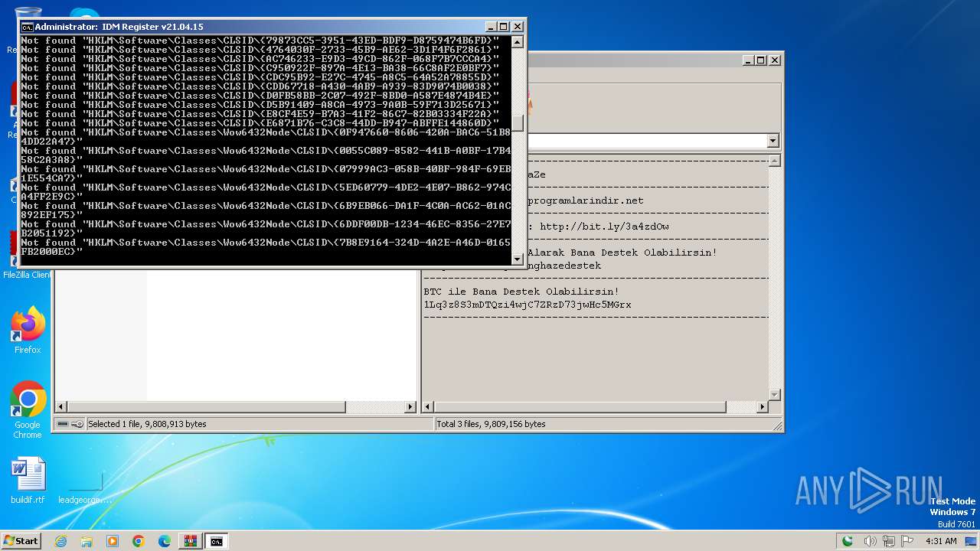
Task: Open the Action Center flag icon
Action: [907, 541]
